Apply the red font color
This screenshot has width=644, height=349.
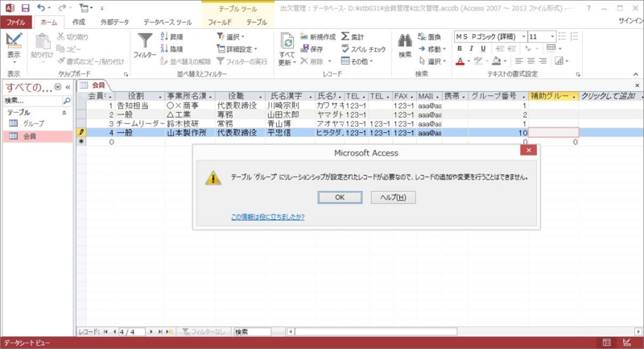tap(460, 61)
